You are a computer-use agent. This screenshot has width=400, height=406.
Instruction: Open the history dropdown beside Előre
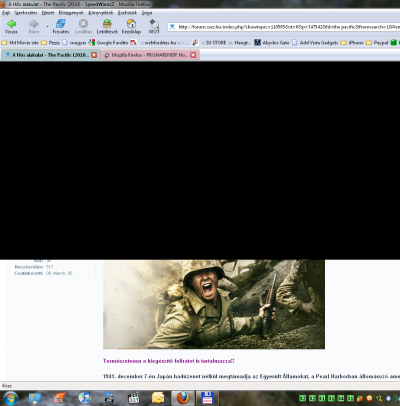coord(47,26)
